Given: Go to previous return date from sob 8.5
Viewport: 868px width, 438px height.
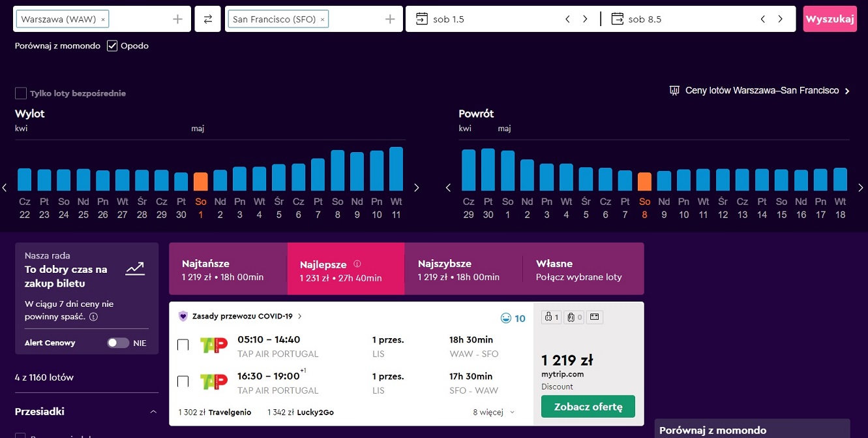Looking at the screenshot, I should 762,19.
